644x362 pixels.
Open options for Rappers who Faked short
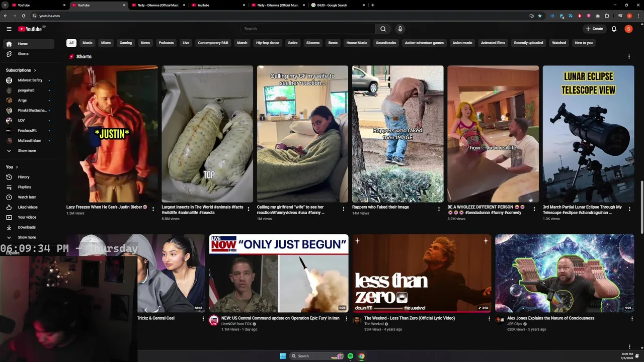[x=439, y=209]
